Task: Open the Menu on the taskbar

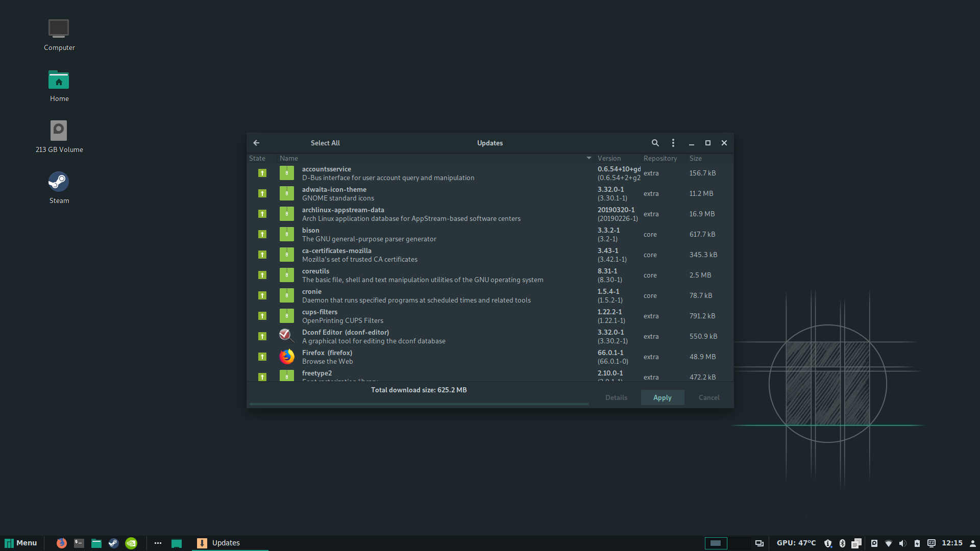Action: pos(21,543)
